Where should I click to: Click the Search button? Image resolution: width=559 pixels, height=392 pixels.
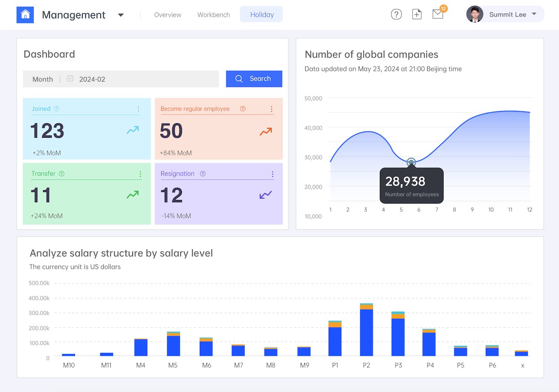click(254, 79)
